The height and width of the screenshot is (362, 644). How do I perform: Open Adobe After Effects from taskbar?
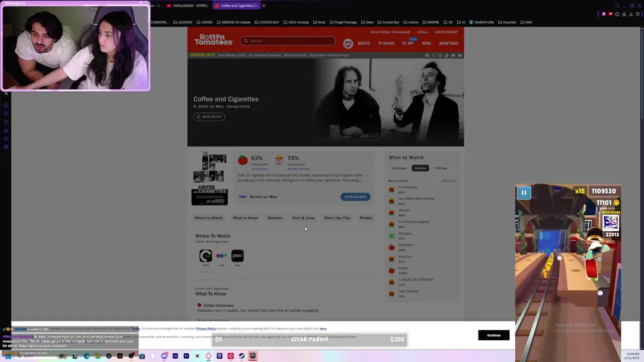point(175,356)
